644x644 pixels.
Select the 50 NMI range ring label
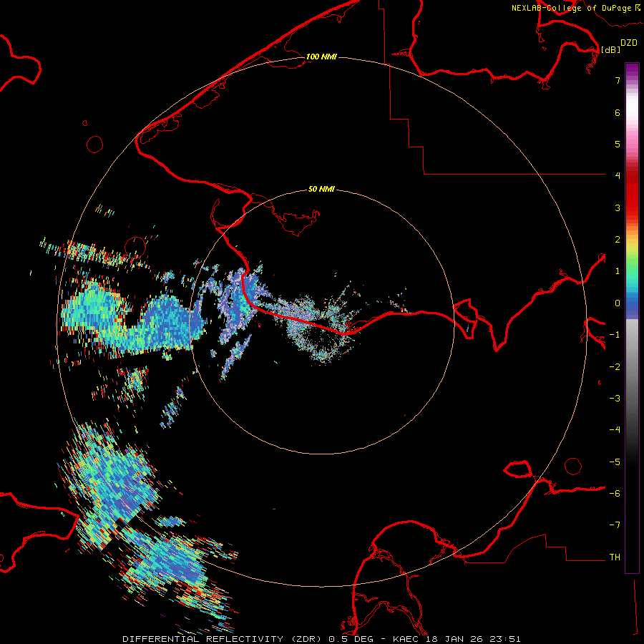(321, 189)
